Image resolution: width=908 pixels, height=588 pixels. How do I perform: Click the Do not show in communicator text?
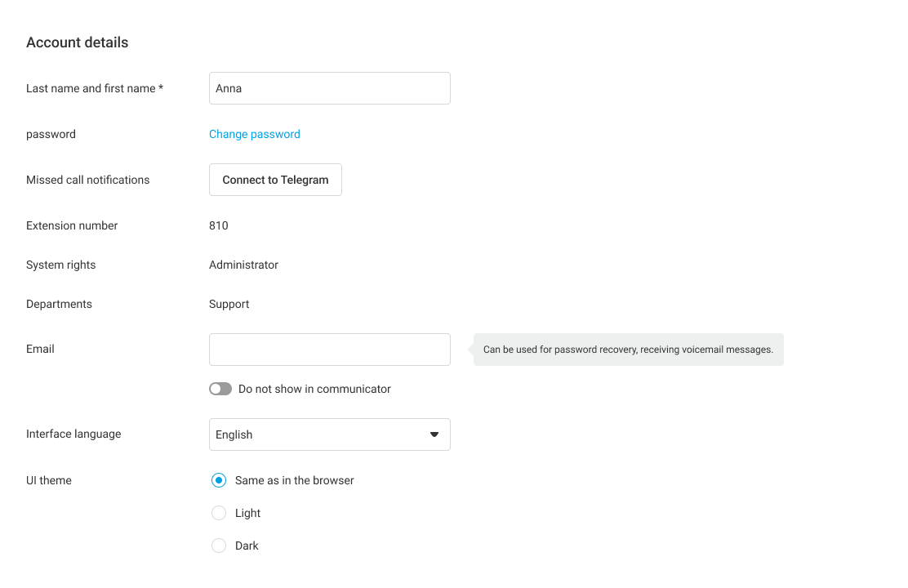[314, 390]
